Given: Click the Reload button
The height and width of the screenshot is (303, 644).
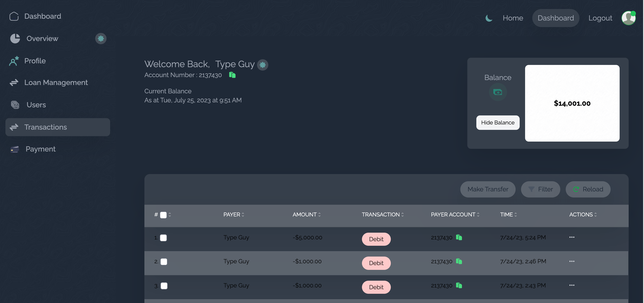Looking at the screenshot, I should coord(588,189).
